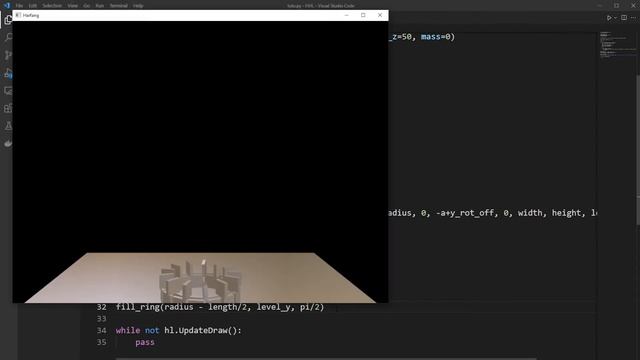Click line number 32 in gutter

coord(102,307)
